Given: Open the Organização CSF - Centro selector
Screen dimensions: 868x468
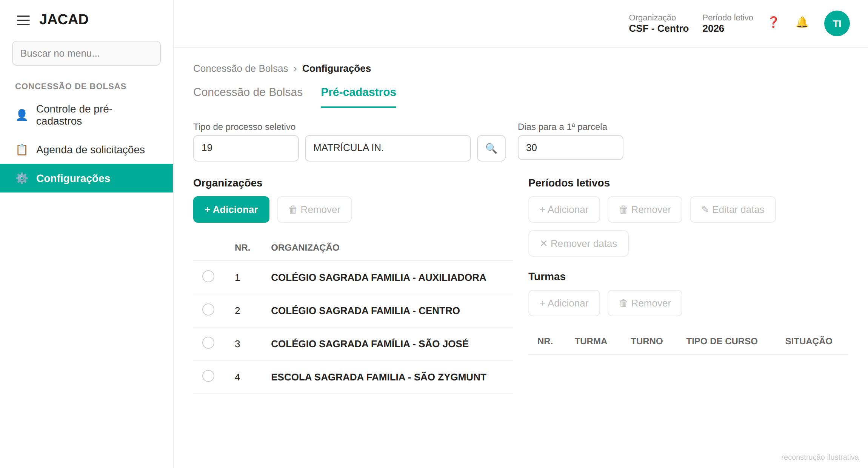Looking at the screenshot, I should [659, 23].
